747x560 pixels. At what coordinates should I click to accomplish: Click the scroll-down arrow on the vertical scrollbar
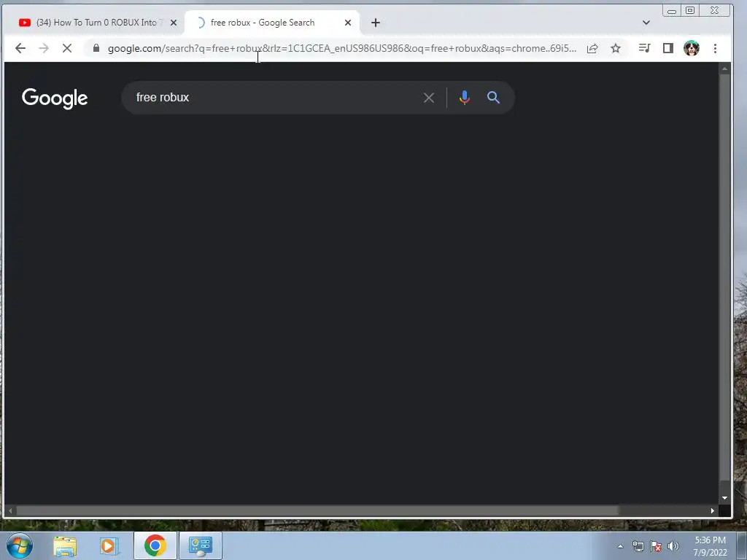[724, 497]
